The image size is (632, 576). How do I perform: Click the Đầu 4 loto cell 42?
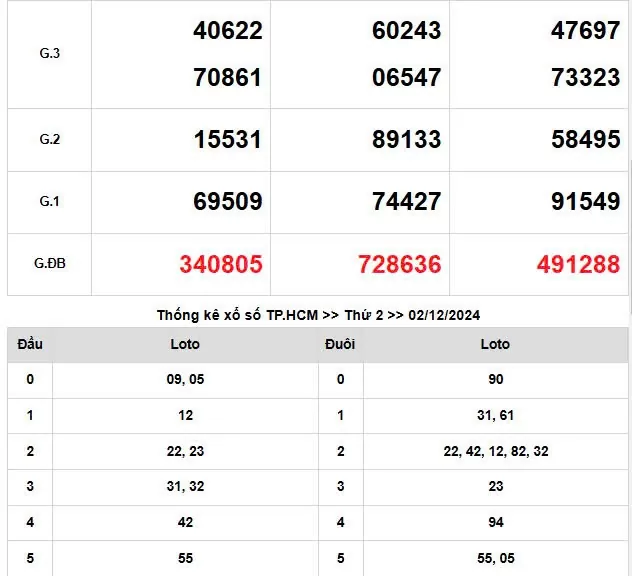185,522
